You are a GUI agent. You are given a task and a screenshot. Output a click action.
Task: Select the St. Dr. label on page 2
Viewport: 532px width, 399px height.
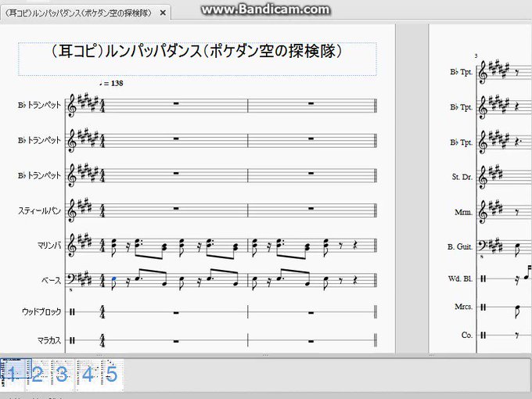pos(462,177)
